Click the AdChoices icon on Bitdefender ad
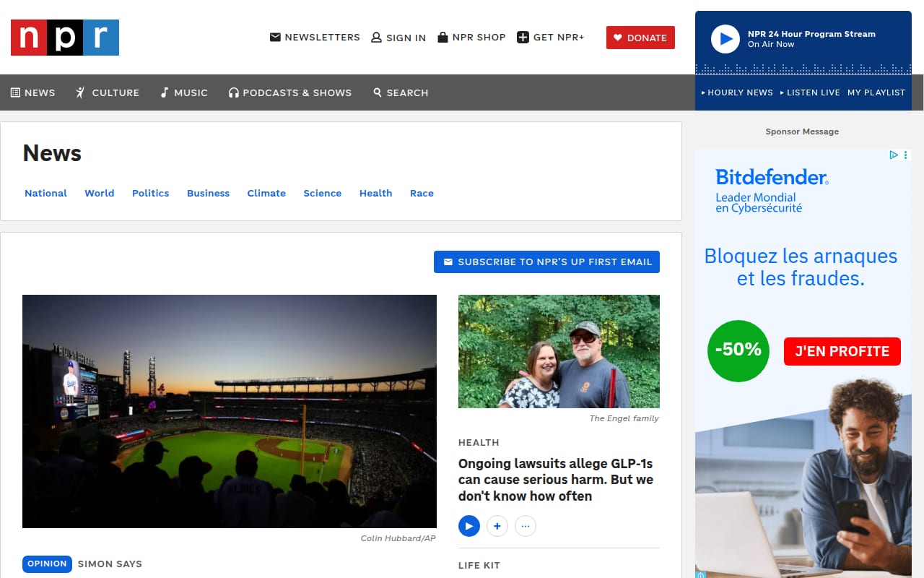Viewport: 924px width, 578px height. coord(894,155)
